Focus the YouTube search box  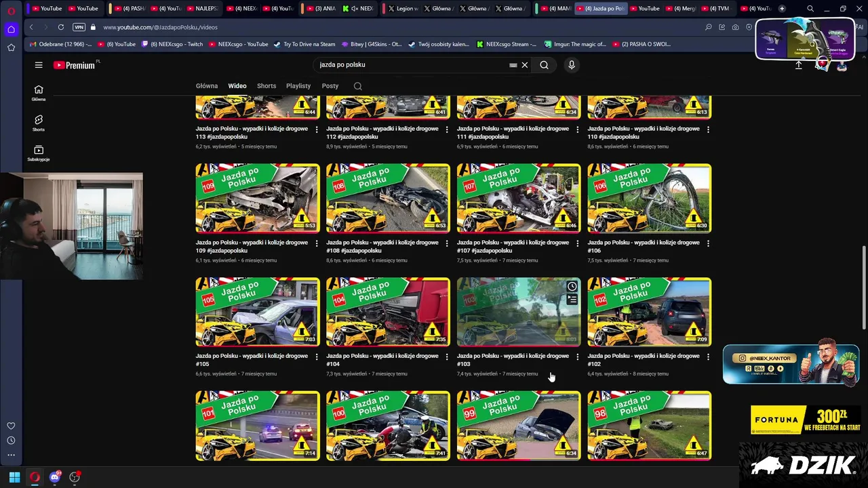[x=414, y=65]
